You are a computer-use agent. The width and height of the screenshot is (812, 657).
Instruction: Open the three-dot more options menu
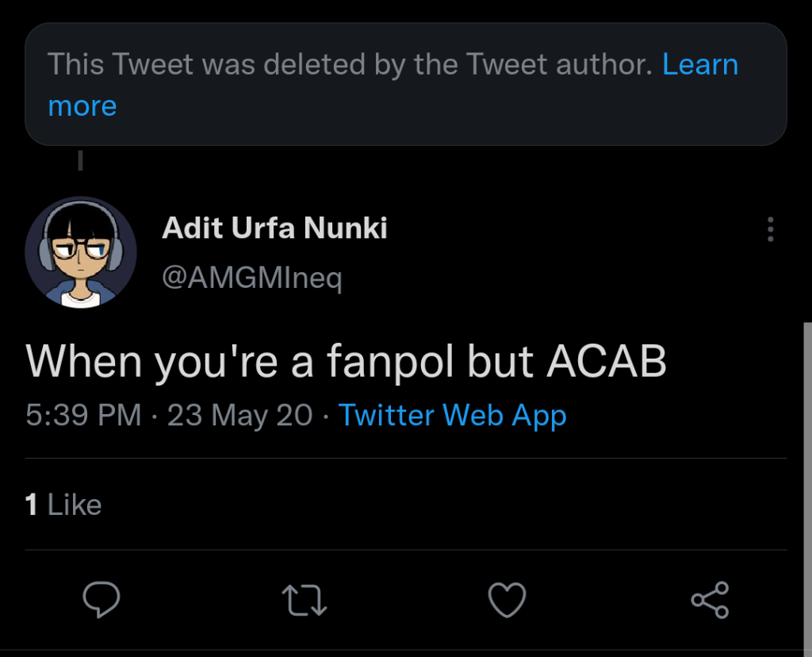770,230
